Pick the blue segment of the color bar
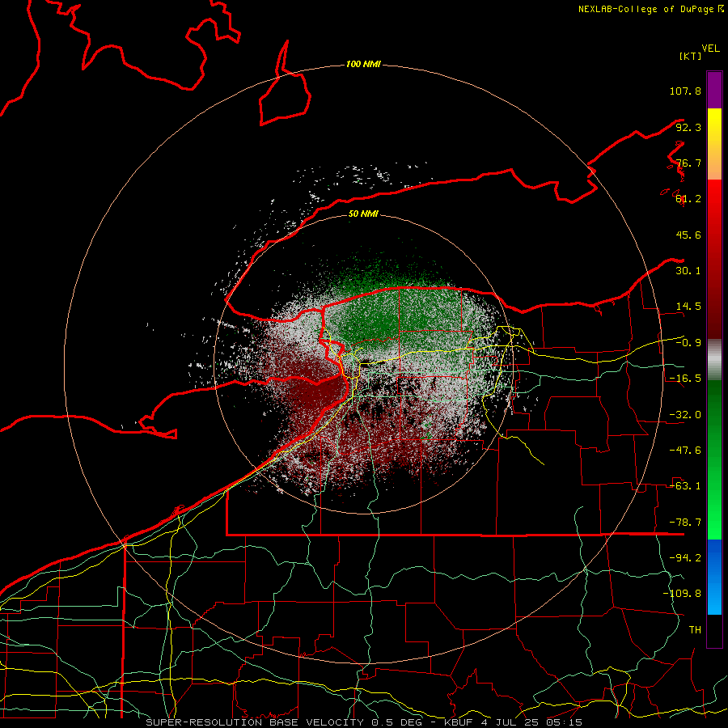Viewport: 728px width, 728px height. 714,577
